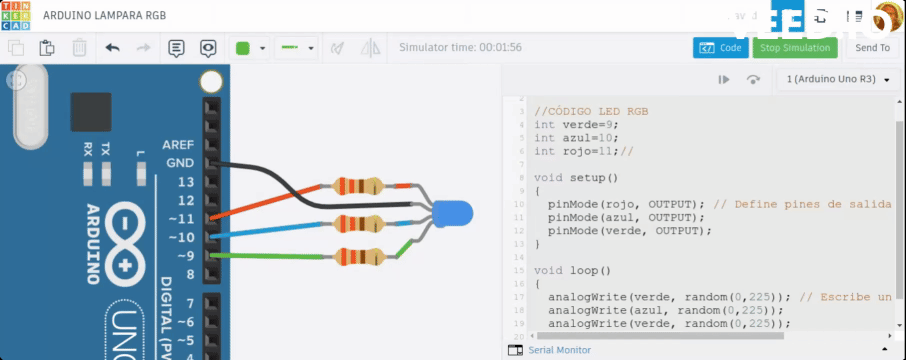
Task: Undo last action with arrow icon
Action: (112, 48)
